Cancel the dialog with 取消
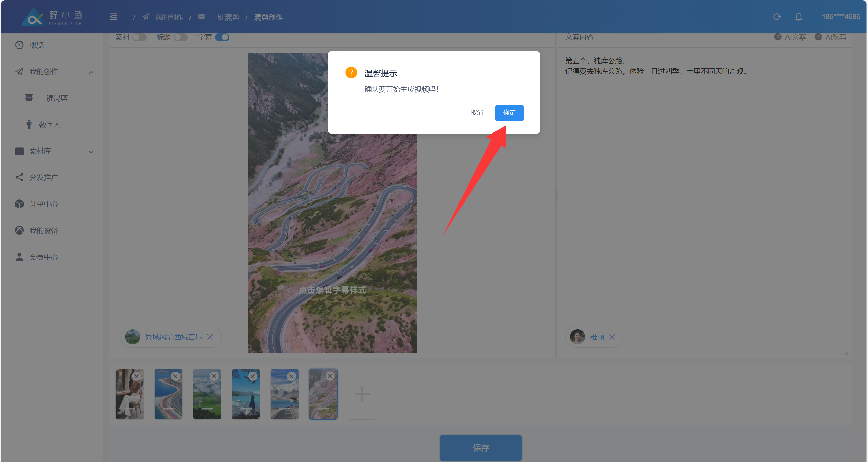Viewport: 868px width, 462px height. tap(477, 113)
